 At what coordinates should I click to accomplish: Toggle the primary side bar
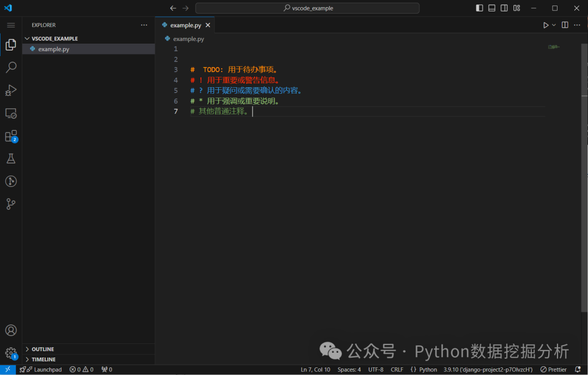(479, 8)
